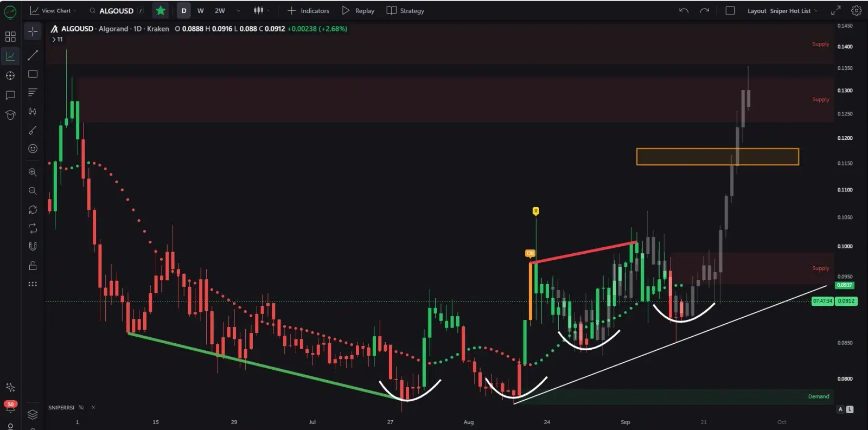
Task: Open the chat messages icon in sidebar
Action: click(x=10, y=95)
